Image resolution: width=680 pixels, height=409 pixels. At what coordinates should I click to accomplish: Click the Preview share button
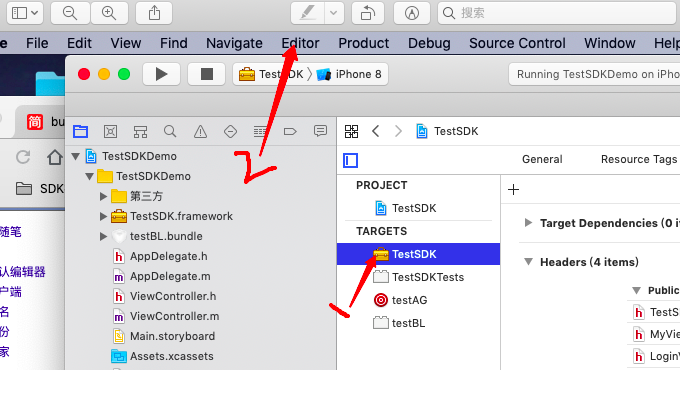[154, 13]
